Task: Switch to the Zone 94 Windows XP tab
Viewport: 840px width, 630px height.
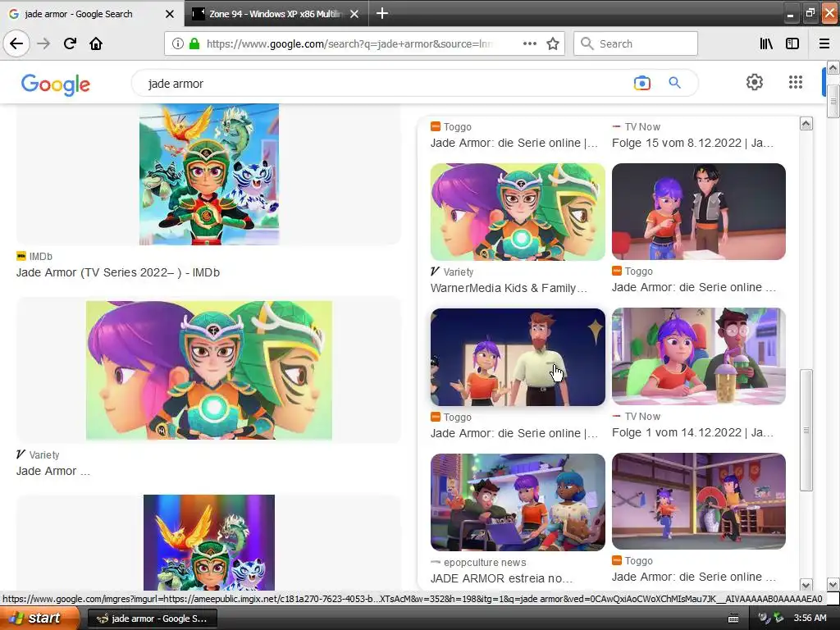Action: coord(276,14)
